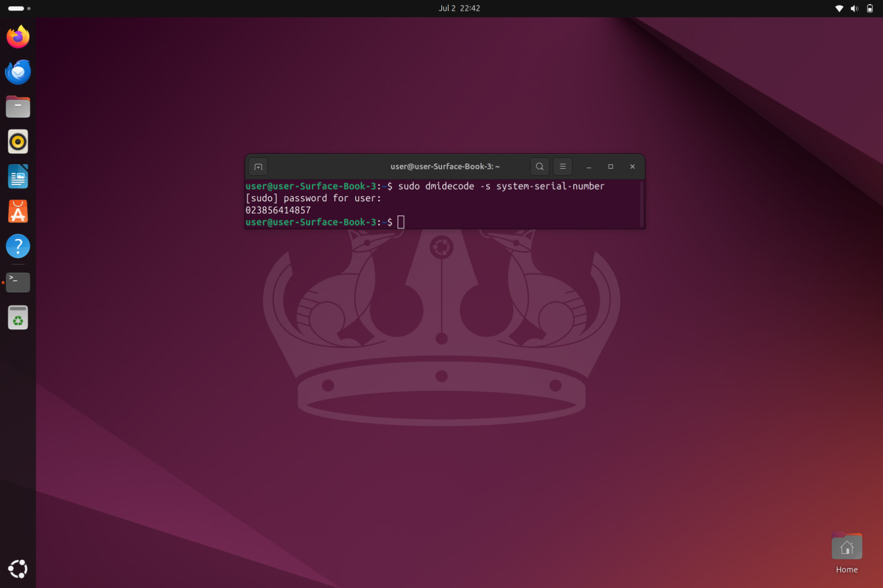Open the battery status icon in top bar
Image resolution: width=883 pixels, height=588 pixels.
[x=870, y=8]
